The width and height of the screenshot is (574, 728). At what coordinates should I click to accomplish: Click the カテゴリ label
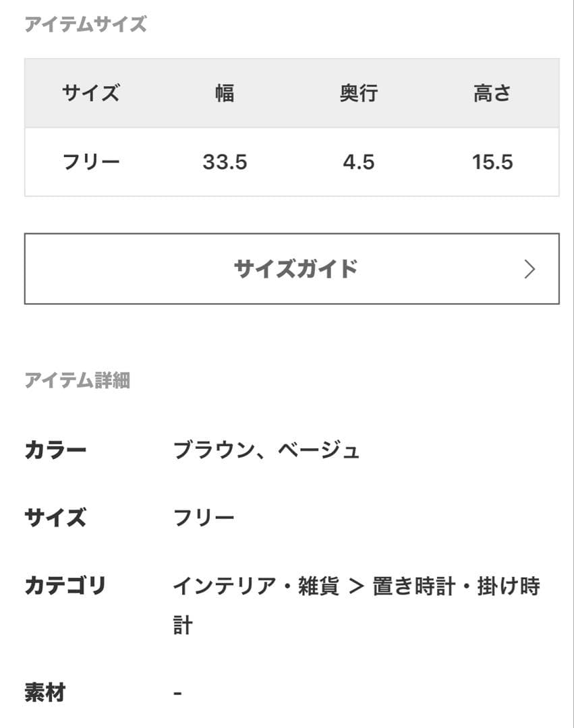(x=65, y=586)
